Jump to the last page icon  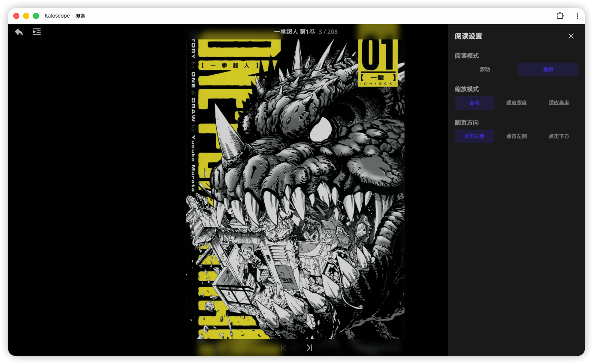tap(309, 348)
